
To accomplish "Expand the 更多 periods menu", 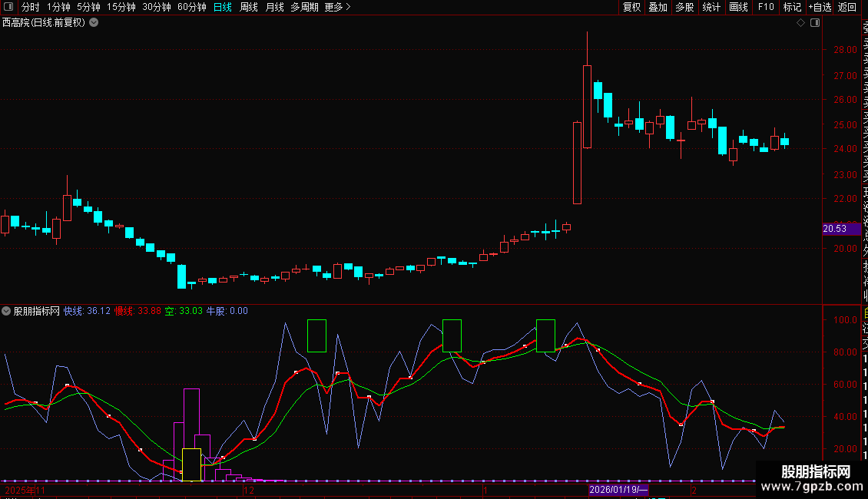I will tap(338, 7).
